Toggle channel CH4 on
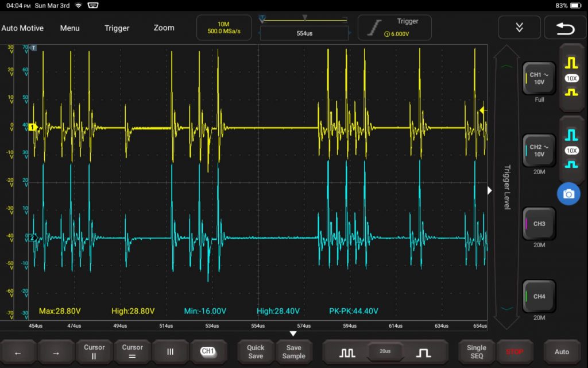 539,296
